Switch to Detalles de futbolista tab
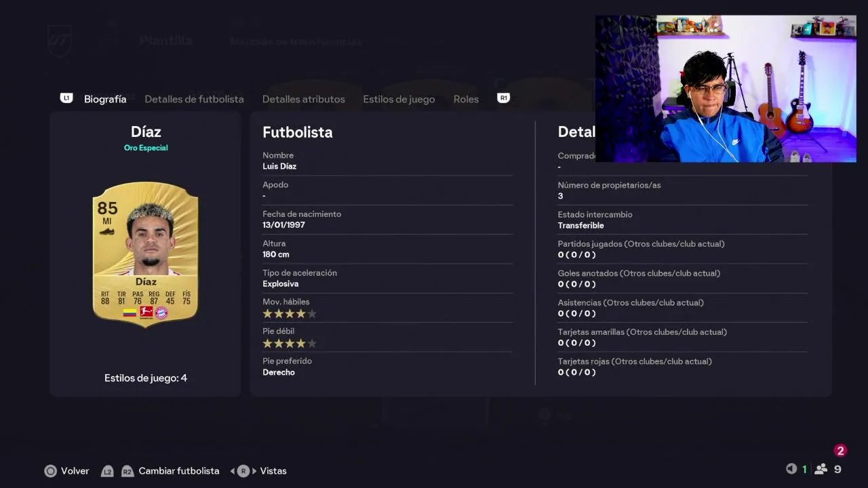Image resolution: width=868 pixels, height=488 pixels. (194, 99)
